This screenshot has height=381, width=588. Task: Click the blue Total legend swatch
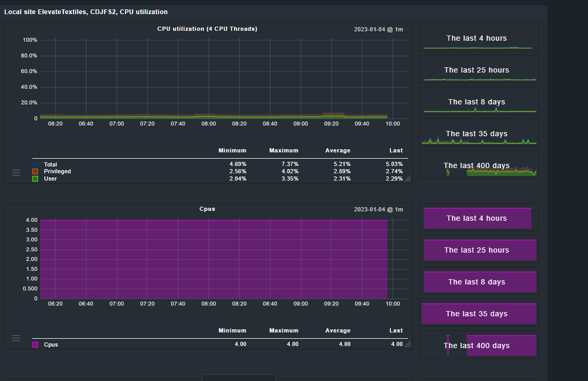[x=35, y=164]
